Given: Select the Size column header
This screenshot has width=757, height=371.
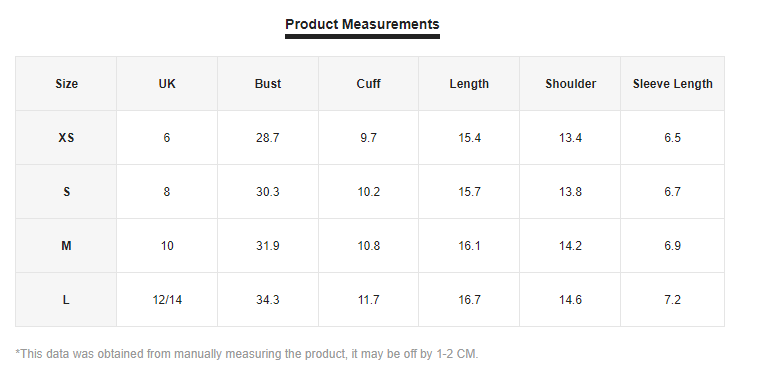Looking at the screenshot, I should 66,84.
